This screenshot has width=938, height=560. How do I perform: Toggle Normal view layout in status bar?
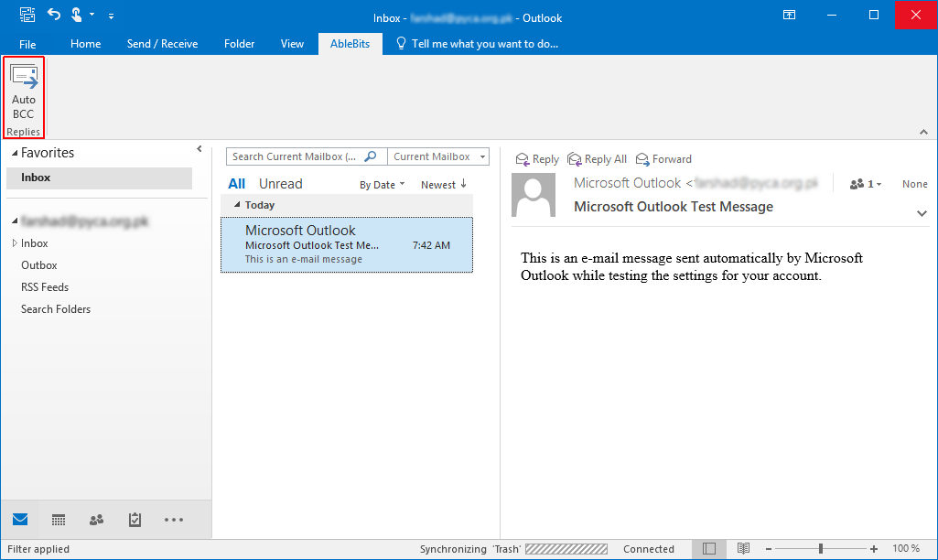(x=709, y=548)
